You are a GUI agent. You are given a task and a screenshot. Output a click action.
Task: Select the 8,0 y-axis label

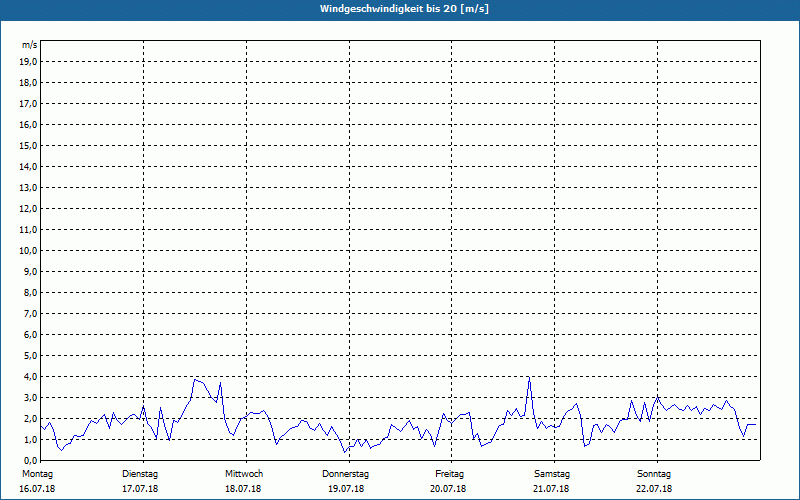tap(30, 292)
